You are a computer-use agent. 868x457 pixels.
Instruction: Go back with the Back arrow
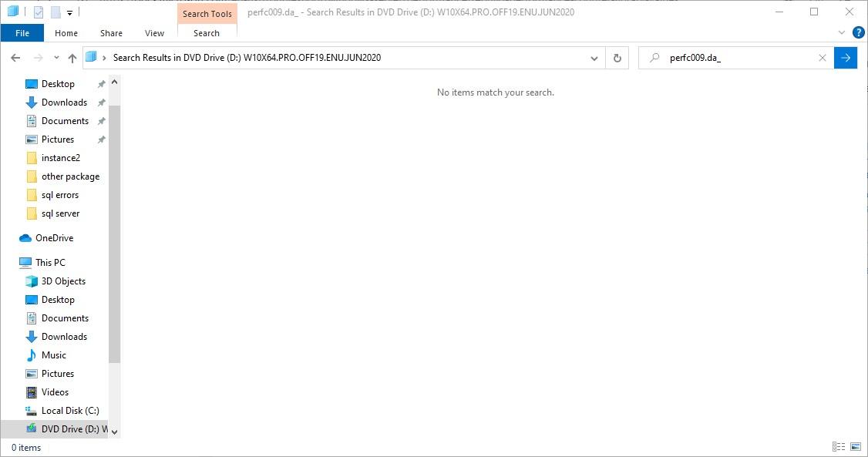(x=15, y=58)
